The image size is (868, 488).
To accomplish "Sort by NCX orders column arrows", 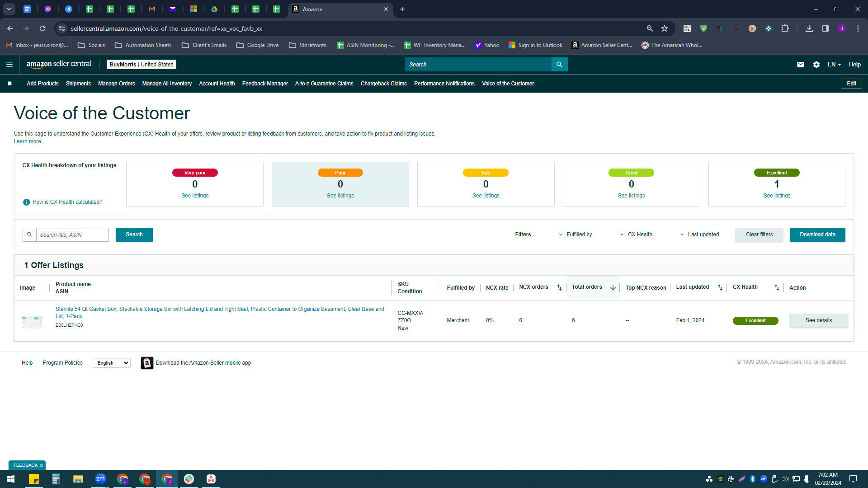I will 559,287.
